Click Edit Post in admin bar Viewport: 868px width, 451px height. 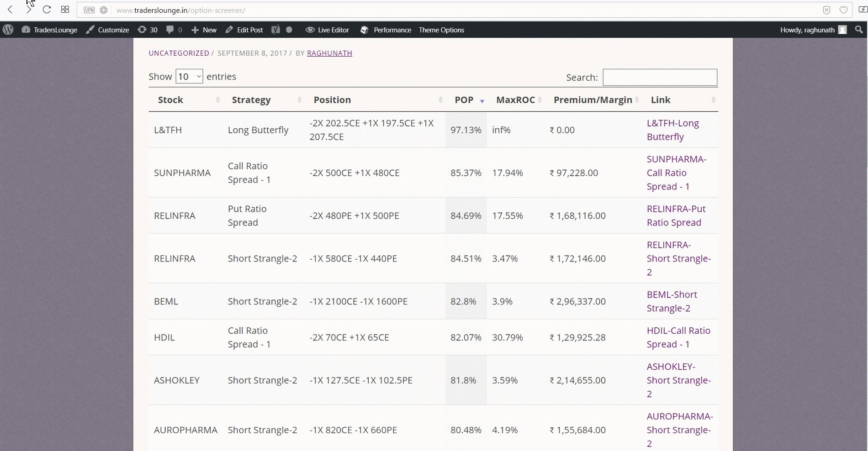tap(244, 30)
